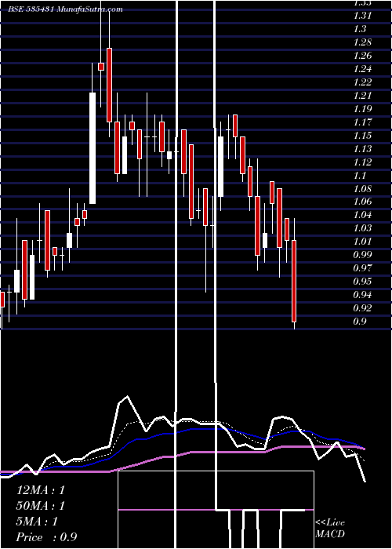This screenshot has height=549, width=392.
Task: Select the 0.9 price axis label
Action: click(x=360, y=321)
